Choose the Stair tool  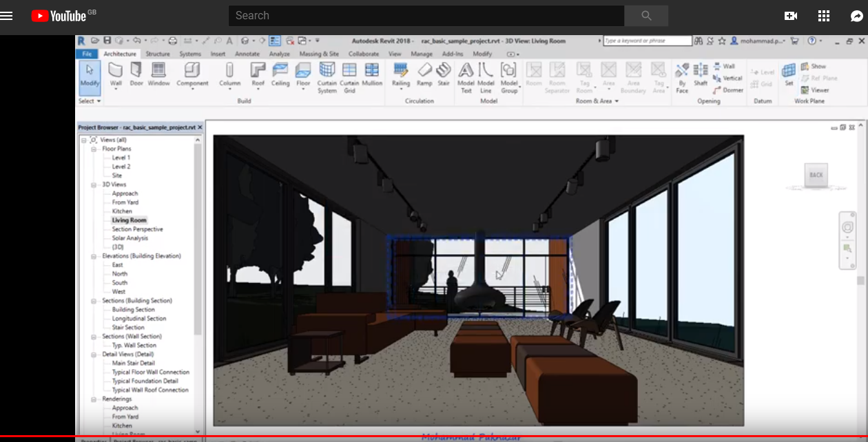coord(444,75)
